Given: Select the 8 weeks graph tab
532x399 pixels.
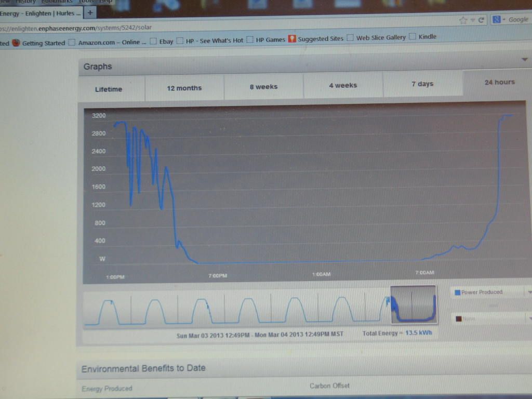Looking at the screenshot, I should 263,87.
